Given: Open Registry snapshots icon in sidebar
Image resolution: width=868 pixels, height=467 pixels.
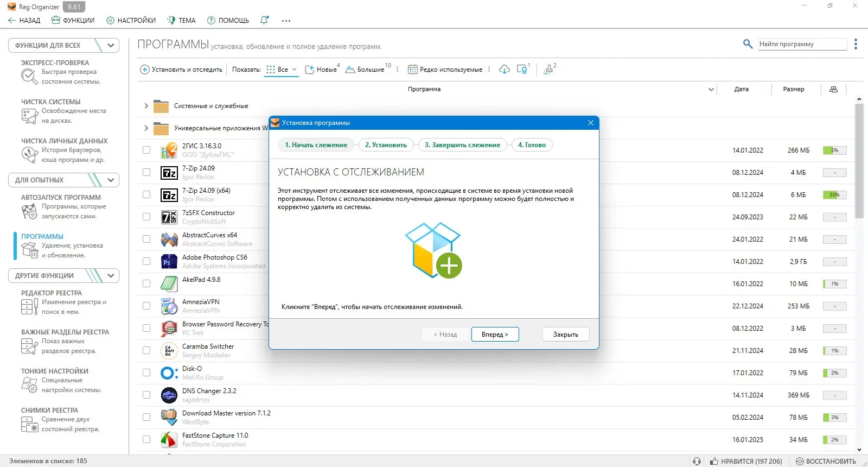Looking at the screenshot, I should pos(29,424).
